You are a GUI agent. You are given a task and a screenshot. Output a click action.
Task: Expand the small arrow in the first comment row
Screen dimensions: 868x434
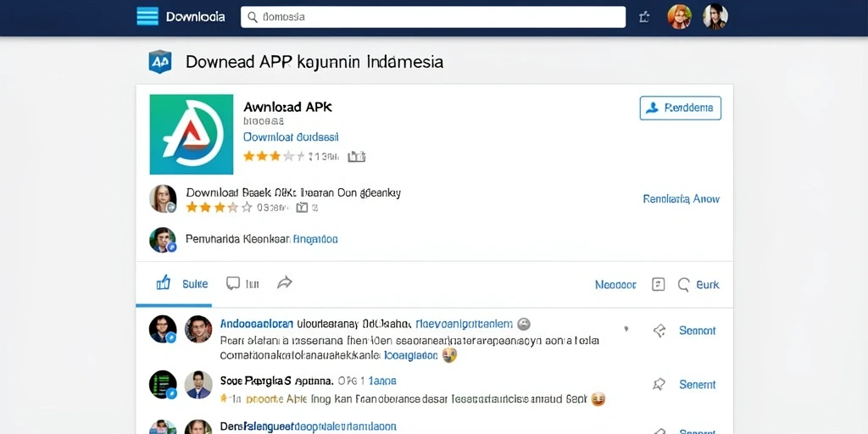(x=626, y=329)
